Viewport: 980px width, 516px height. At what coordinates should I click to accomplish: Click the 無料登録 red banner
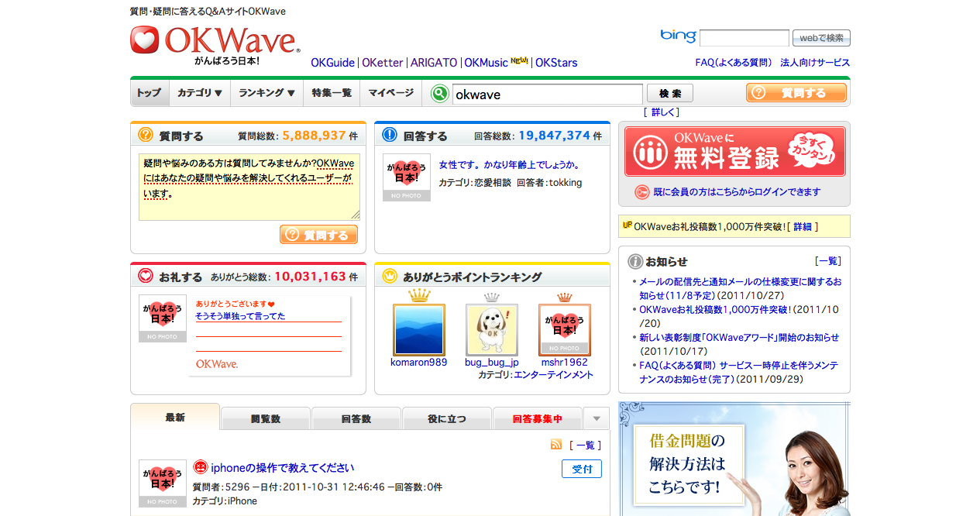pyautogui.click(x=733, y=152)
